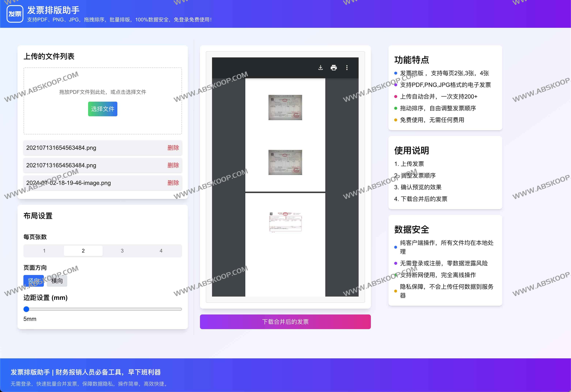Viewport: 571px width, 392px height.
Task: Choose 1 invoice per page option
Action: coord(44,251)
